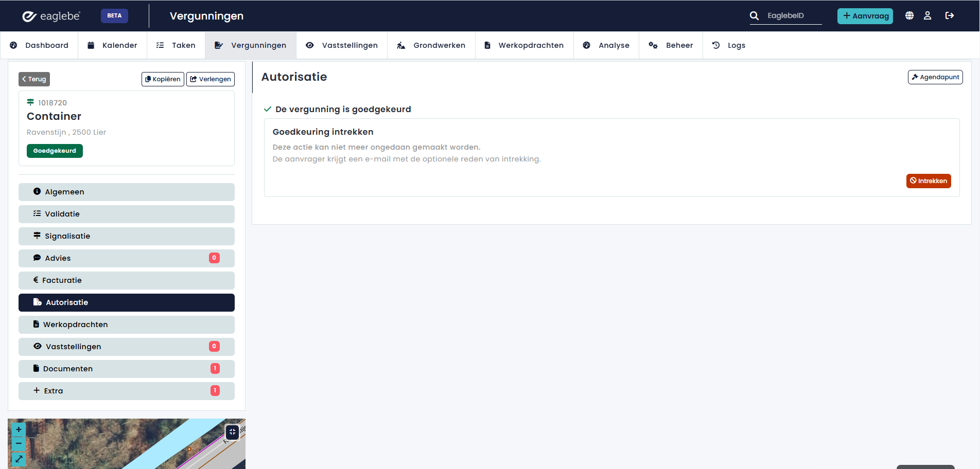The width and height of the screenshot is (980, 469).
Task: Open the Werkopdrachten tab in top navigation
Action: point(524,45)
